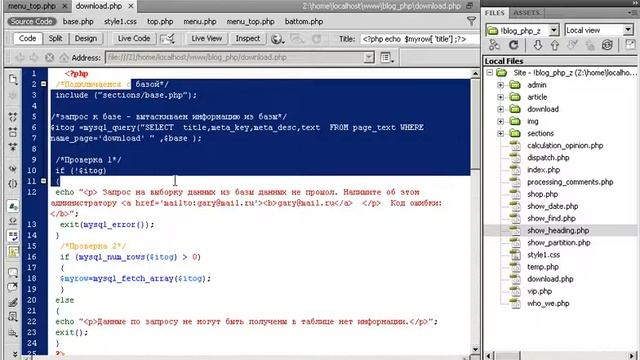
Task: Switch to Design view
Action: coord(86,38)
